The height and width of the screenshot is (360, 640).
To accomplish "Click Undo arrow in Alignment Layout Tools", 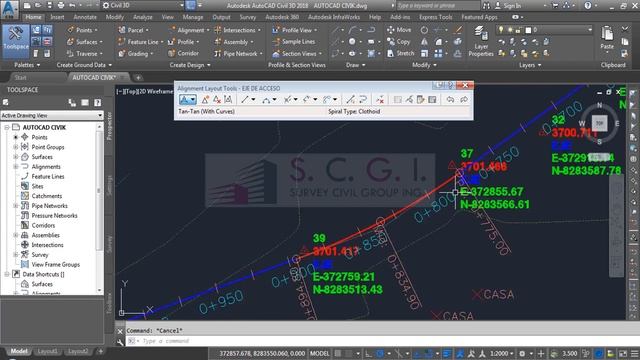I will point(450,100).
